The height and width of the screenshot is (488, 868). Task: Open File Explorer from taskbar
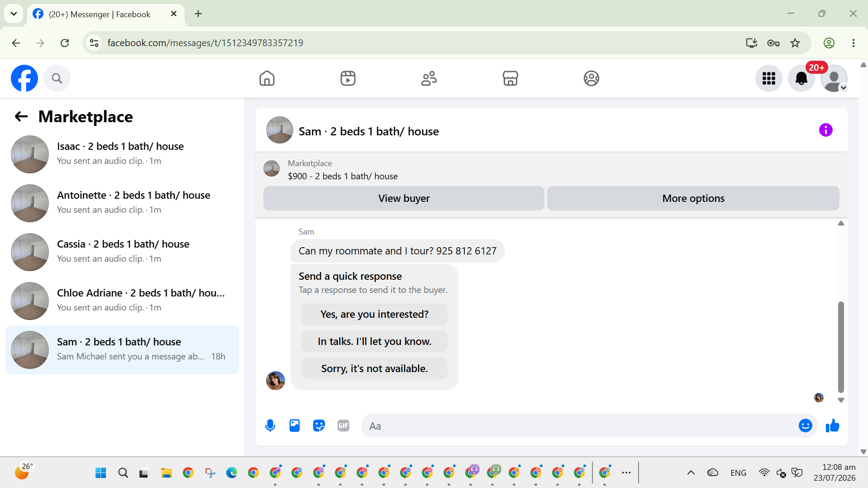(x=166, y=473)
